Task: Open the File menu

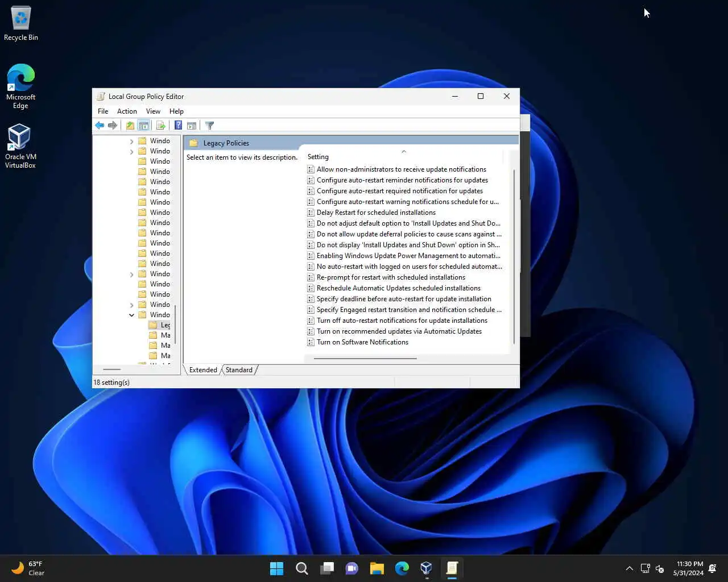Action: click(x=103, y=111)
